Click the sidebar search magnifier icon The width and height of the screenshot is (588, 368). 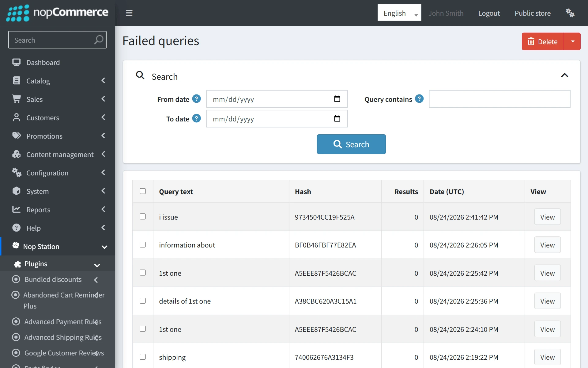coord(99,40)
